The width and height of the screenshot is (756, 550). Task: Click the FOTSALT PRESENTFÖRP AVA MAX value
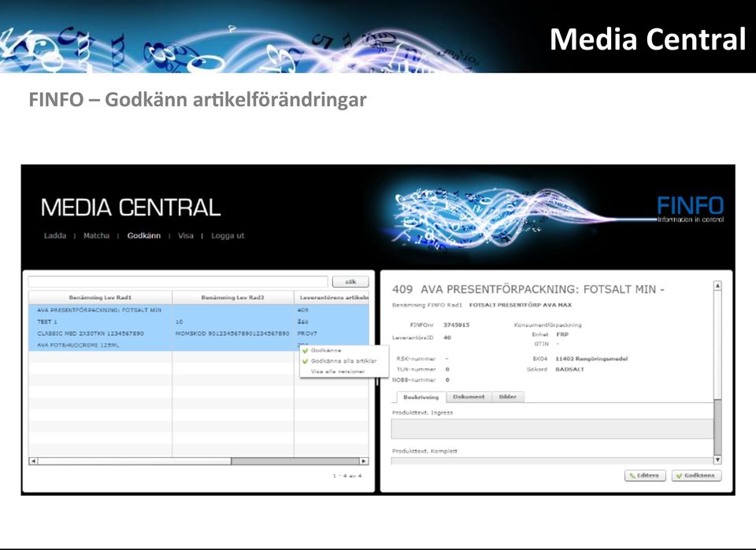(521, 305)
